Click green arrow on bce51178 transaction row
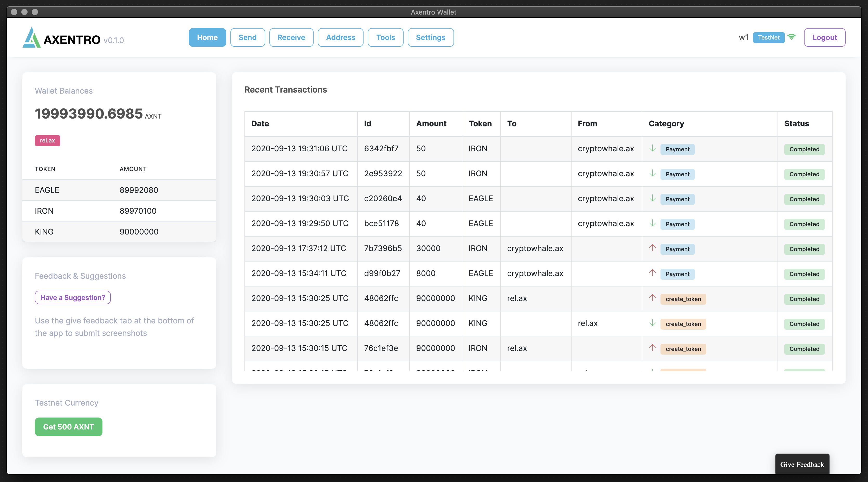The width and height of the screenshot is (868, 482). pos(652,223)
